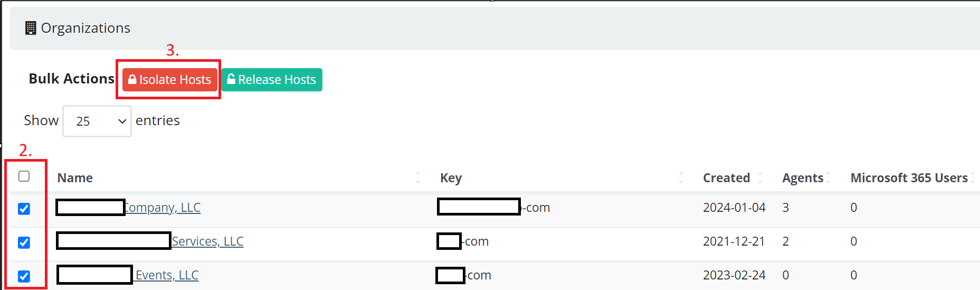Click the Organizations building icon

click(31, 28)
